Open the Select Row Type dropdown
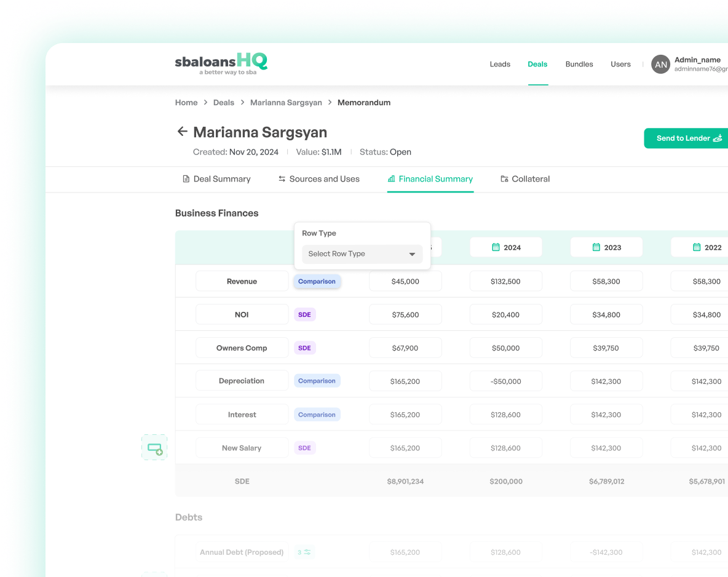 click(x=362, y=254)
